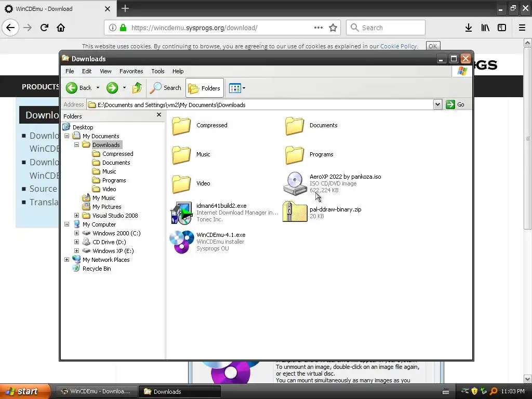
Task: Expand Windows 2000 (C:) drive node
Action: tap(77, 233)
